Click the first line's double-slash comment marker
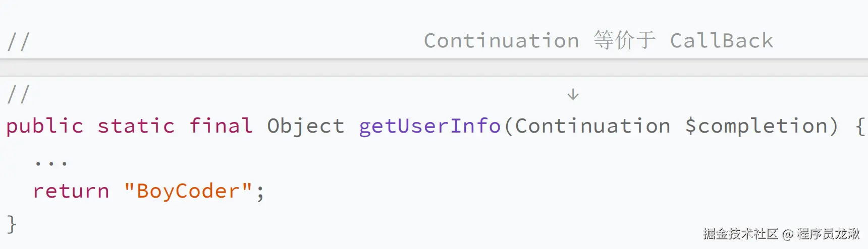 [x=19, y=41]
